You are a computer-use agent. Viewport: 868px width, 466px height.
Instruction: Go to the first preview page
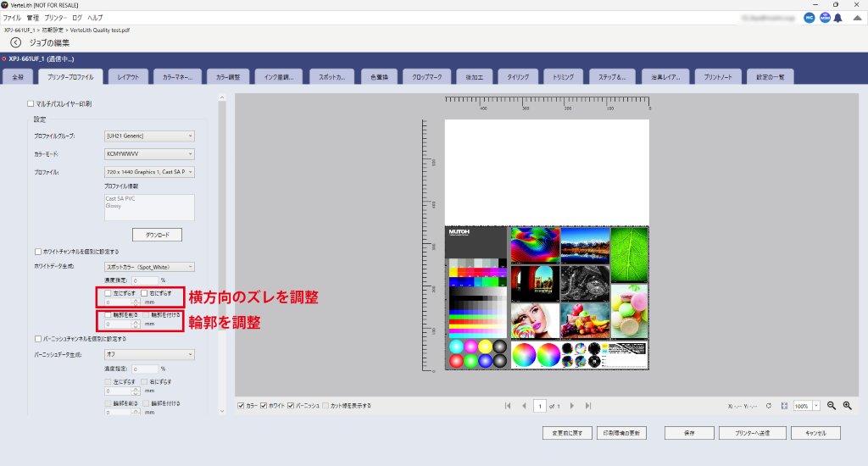(x=508, y=406)
